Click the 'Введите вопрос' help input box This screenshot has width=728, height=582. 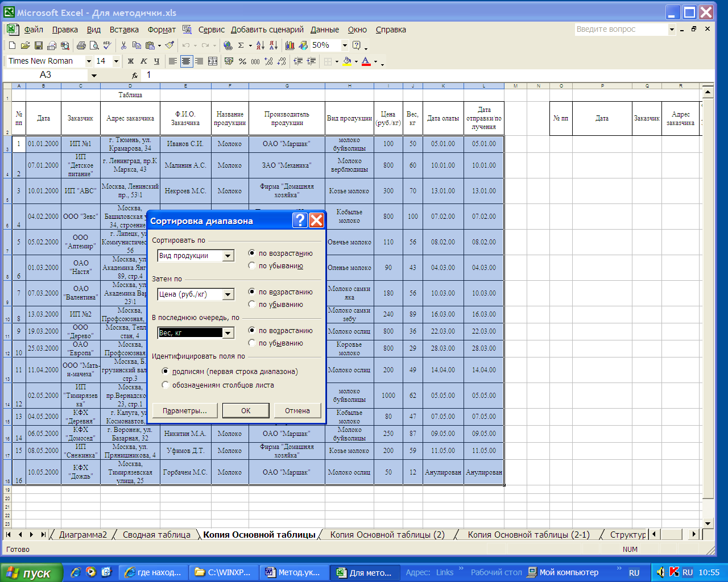tap(621, 29)
